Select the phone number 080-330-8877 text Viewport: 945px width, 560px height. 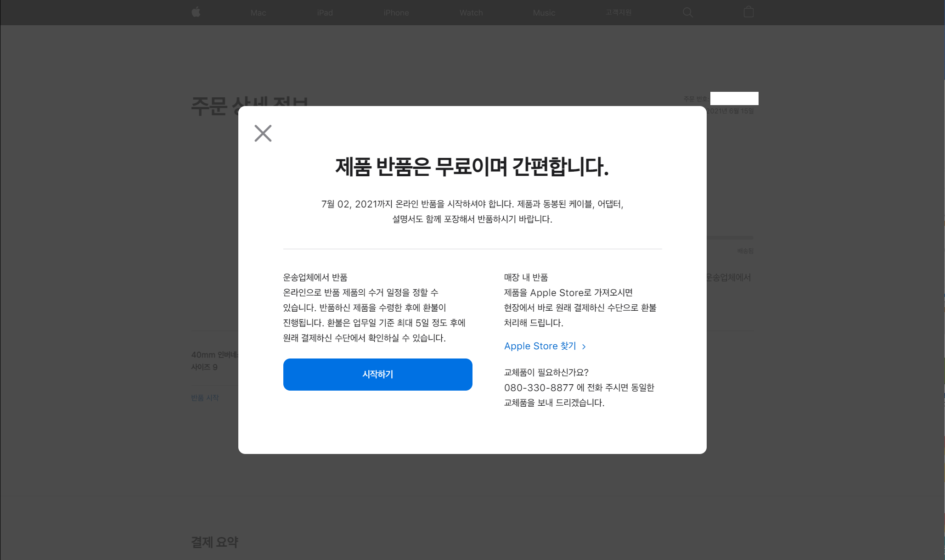click(x=539, y=388)
